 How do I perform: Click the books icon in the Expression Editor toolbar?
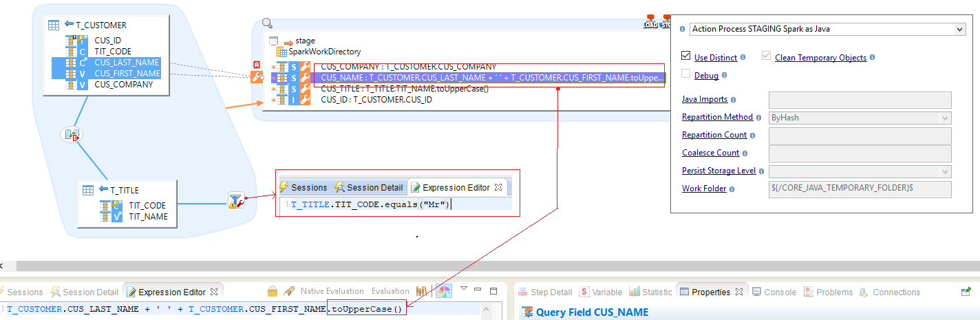[422, 291]
